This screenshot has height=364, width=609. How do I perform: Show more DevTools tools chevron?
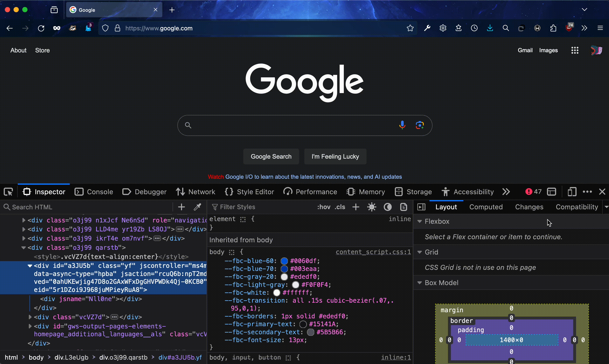(x=506, y=192)
